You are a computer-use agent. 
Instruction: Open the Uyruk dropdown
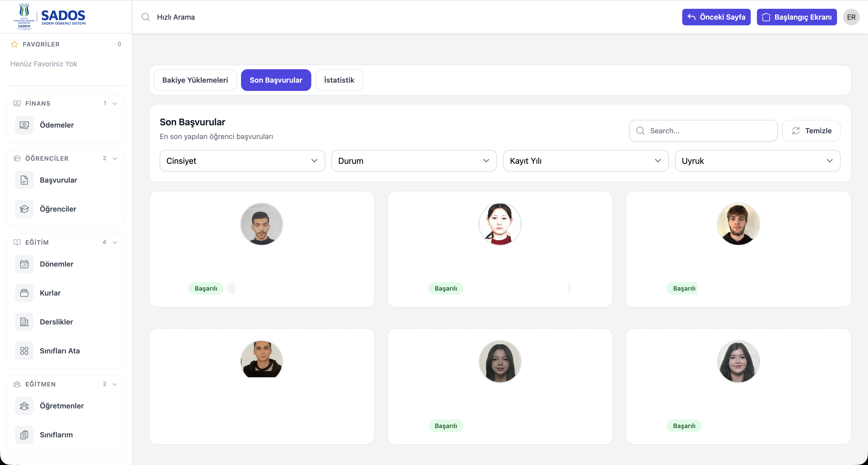[757, 161]
